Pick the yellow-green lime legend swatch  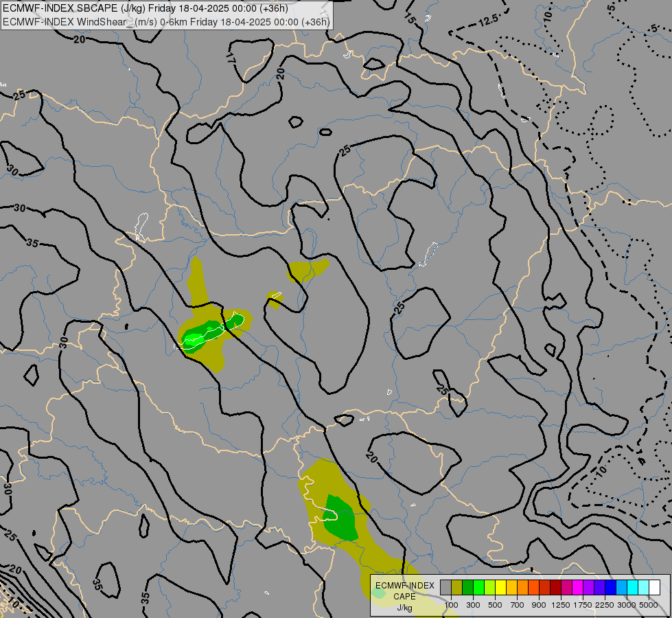coord(490,588)
